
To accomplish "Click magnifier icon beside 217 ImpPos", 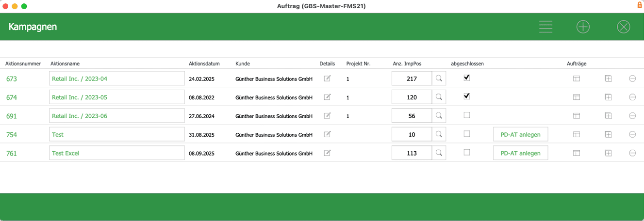I will click(439, 79).
